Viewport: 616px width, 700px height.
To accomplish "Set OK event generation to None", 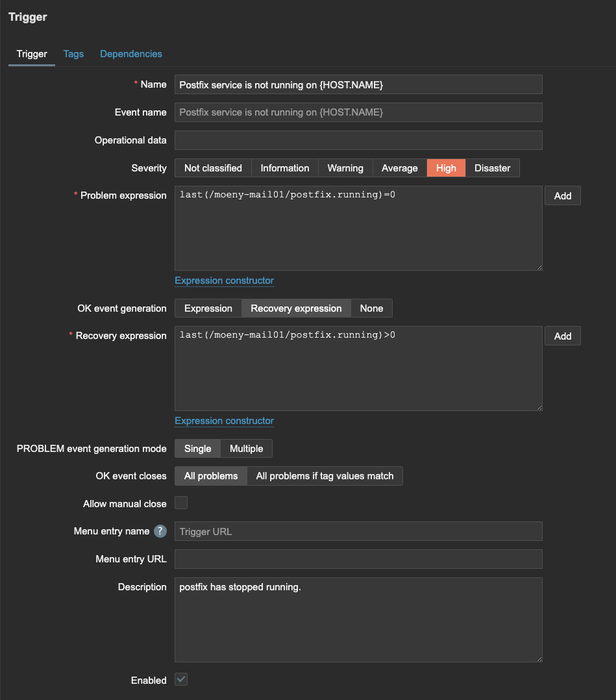I will (371, 308).
